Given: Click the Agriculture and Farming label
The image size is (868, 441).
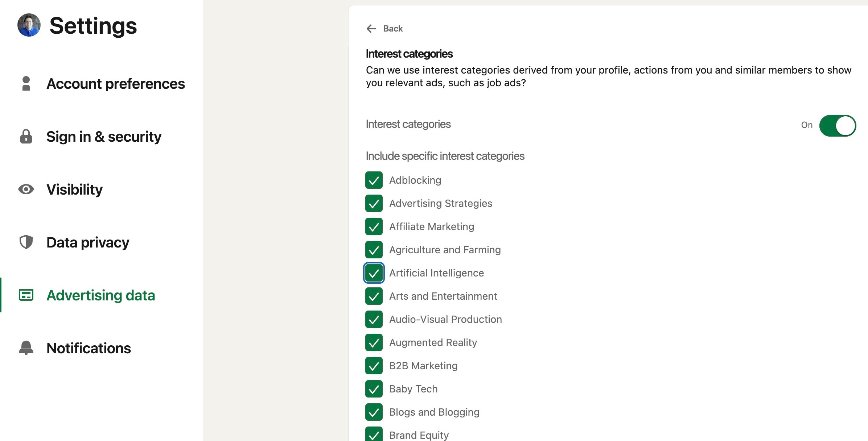Looking at the screenshot, I should tap(445, 250).
